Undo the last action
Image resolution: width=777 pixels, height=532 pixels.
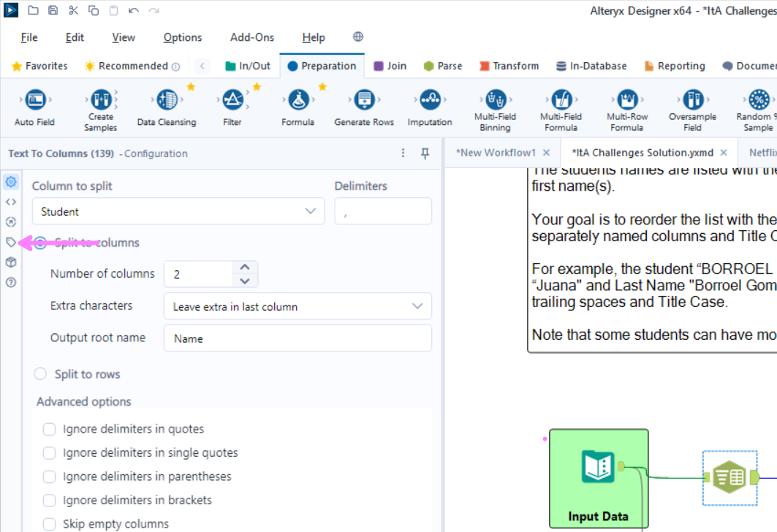click(x=133, y=10)
